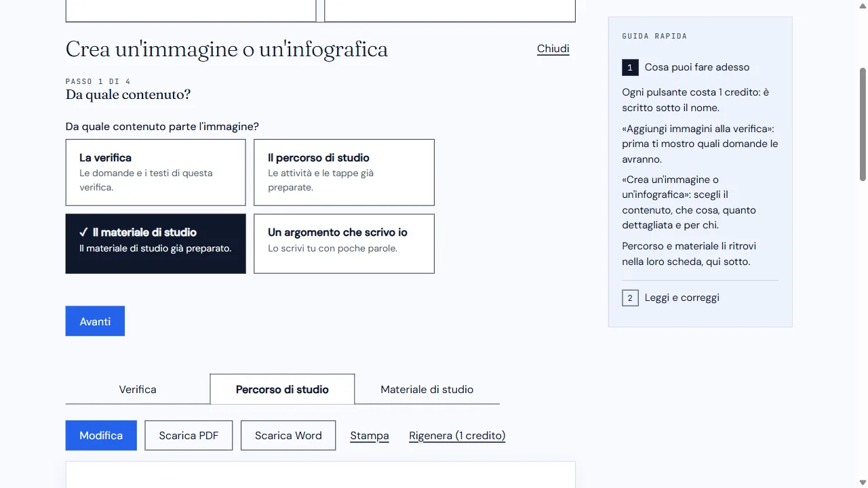The image size is (868, 488).
Task: Select the 'Il percorso di studio' option card
Action: pyautogui.click(x=344, y=172)
